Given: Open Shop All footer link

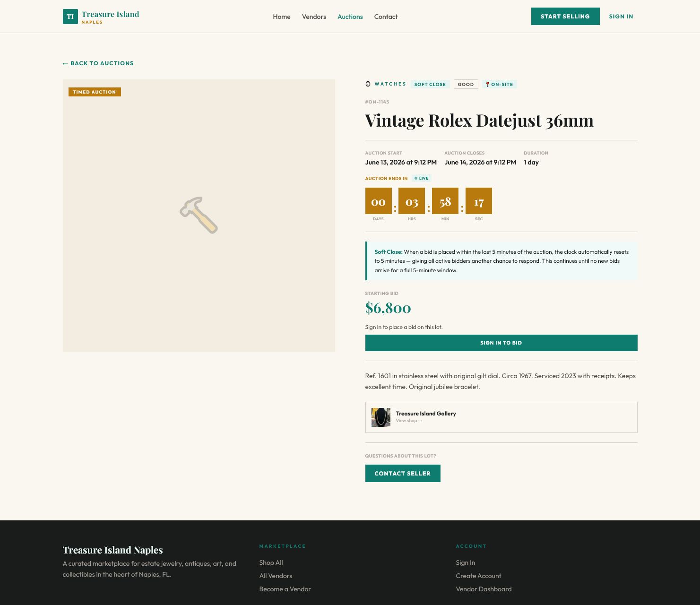Looking at the screenshot, I should pyautogui.click(x=271, y=562).
